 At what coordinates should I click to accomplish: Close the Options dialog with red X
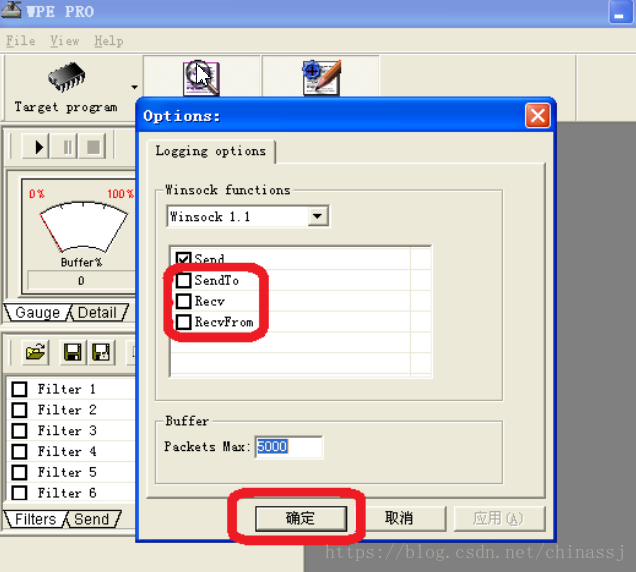coord(537,116)
